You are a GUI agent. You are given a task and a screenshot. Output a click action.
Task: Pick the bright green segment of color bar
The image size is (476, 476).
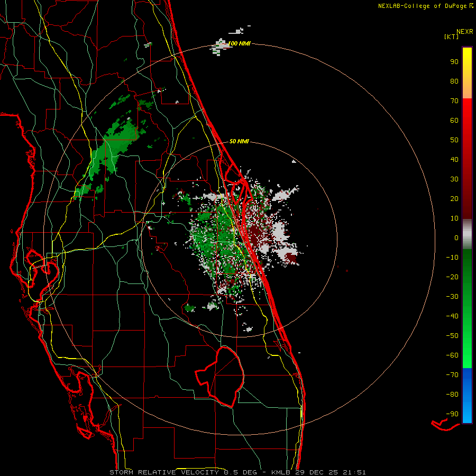[467, 309]
